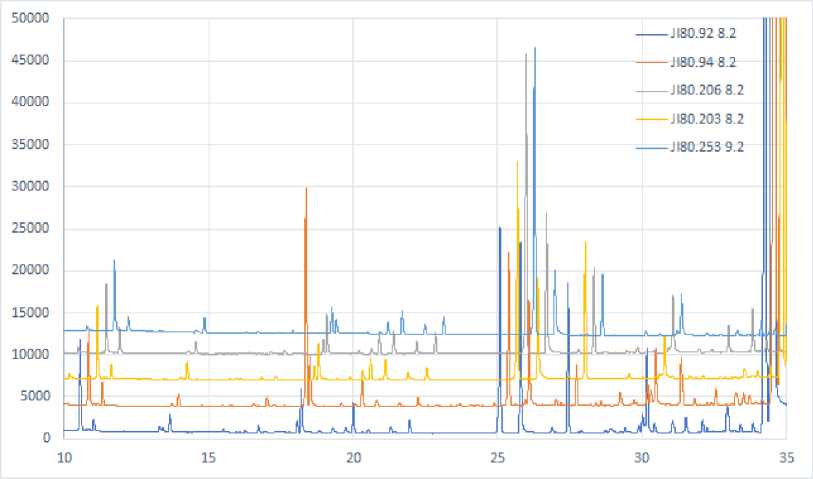This screenshot has height=479, width=813.
Task: Click the x-axis label 35
Action: click(787, 458)
